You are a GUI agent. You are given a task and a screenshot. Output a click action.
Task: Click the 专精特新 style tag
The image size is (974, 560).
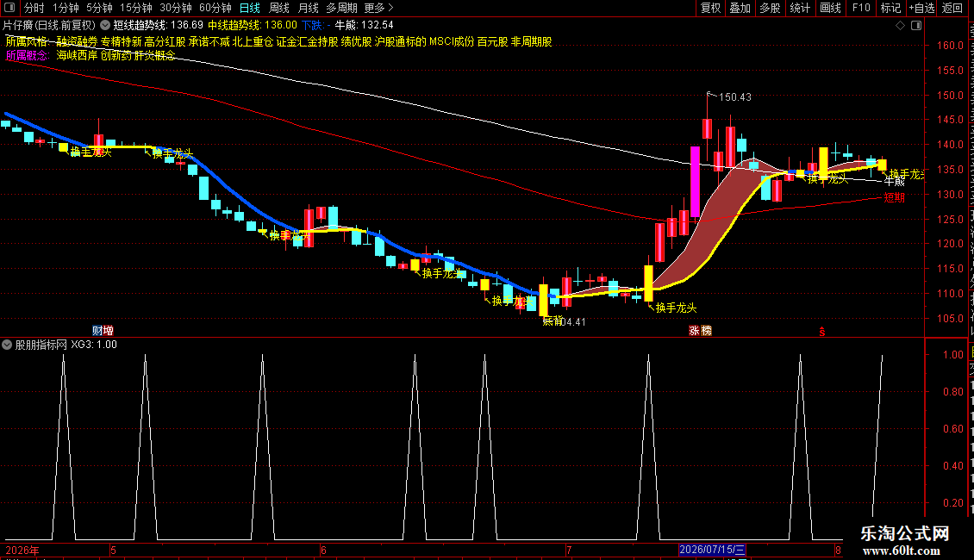[122, 41]
